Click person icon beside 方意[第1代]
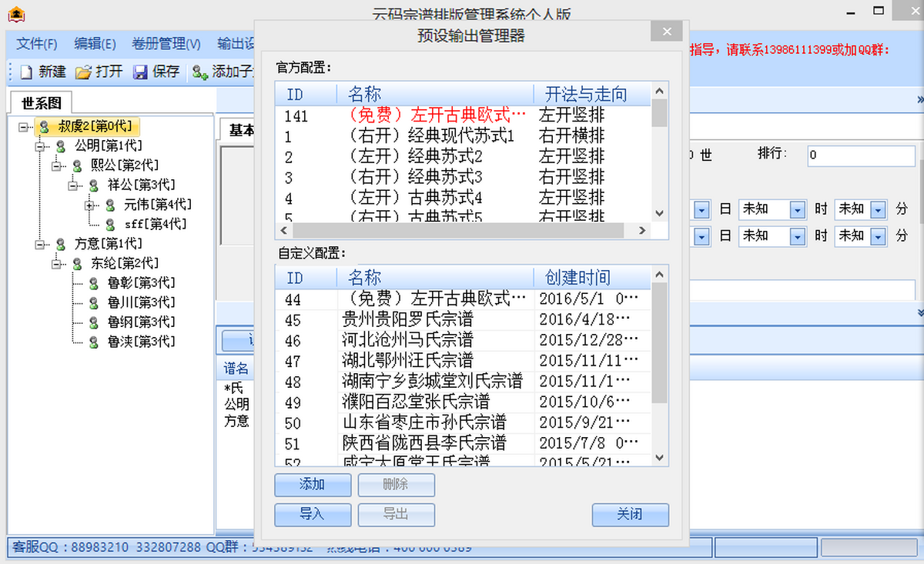 (61, 244)
